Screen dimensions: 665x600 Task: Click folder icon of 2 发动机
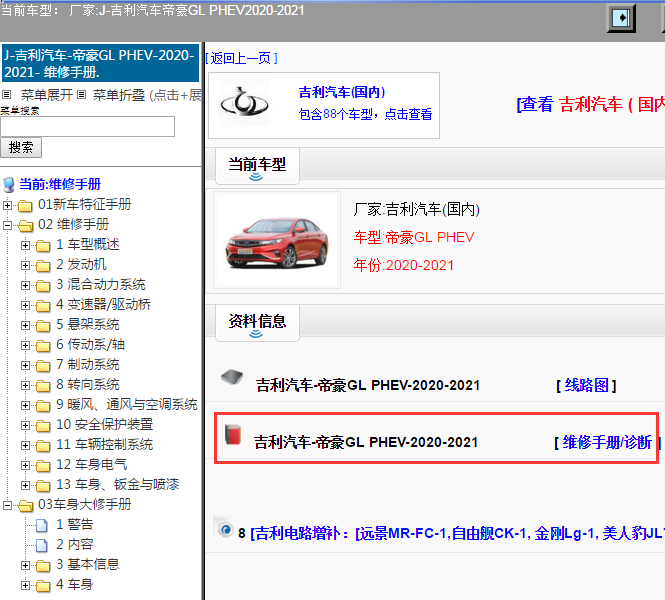pyautogui.click(x=43, y=266)
